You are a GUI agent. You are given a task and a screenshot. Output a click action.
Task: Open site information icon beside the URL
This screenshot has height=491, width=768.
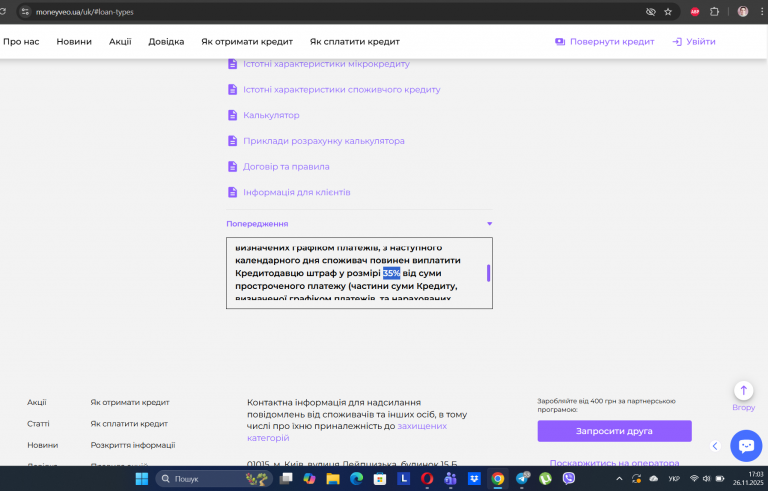pyautogui.click(x=25, y=12)
